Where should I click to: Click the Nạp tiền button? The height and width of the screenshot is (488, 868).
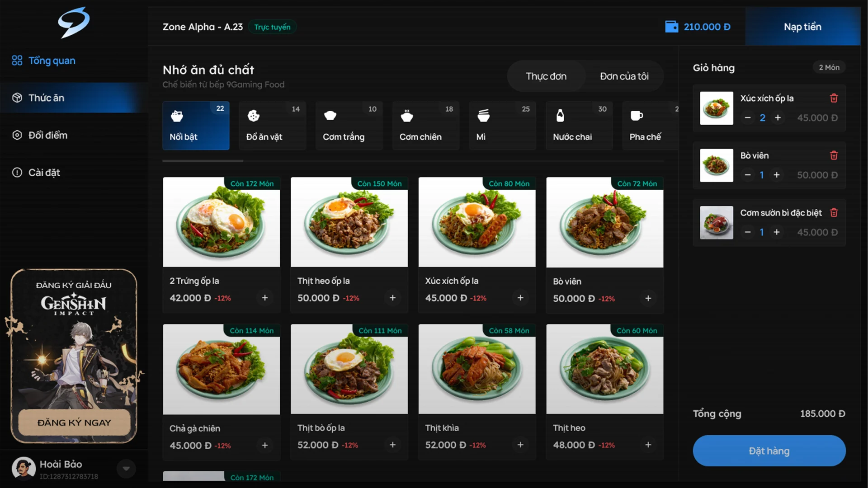[x=802, y=27]
